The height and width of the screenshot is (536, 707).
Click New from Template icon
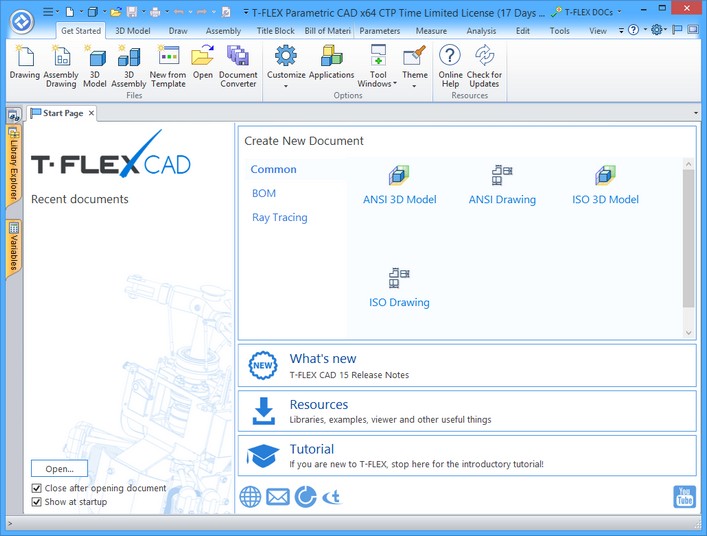tap(168, 67)
